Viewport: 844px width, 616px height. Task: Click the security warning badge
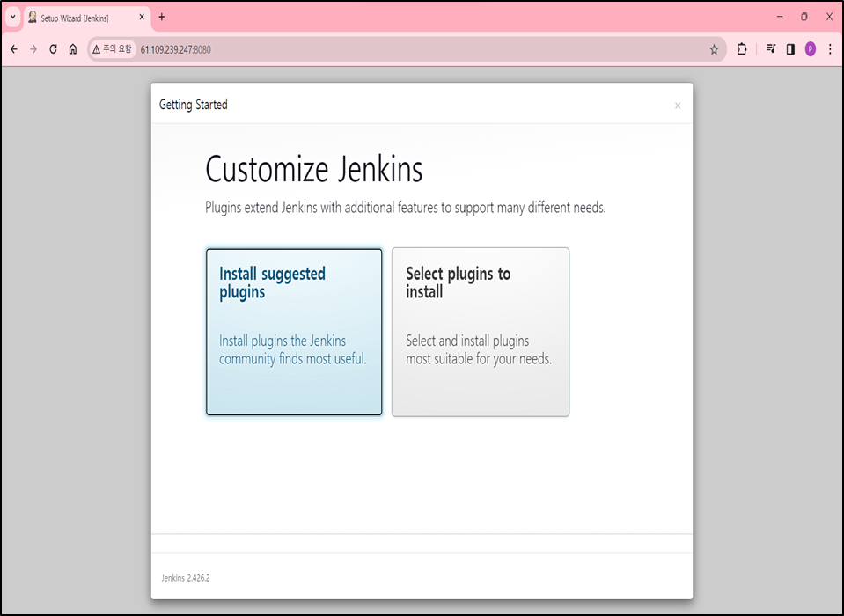[112, 49]
